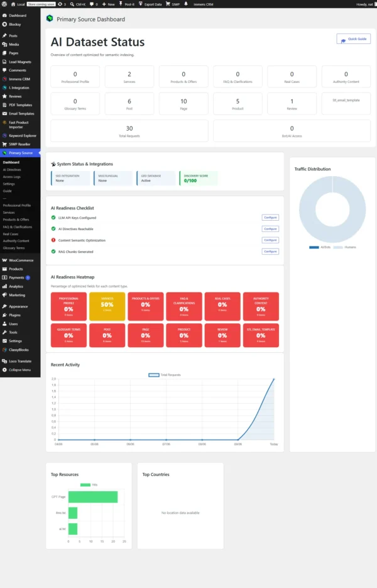Click the Users icon in sidebar
Image resolution: width=377 pixels, height=588 pixels.
4,324
